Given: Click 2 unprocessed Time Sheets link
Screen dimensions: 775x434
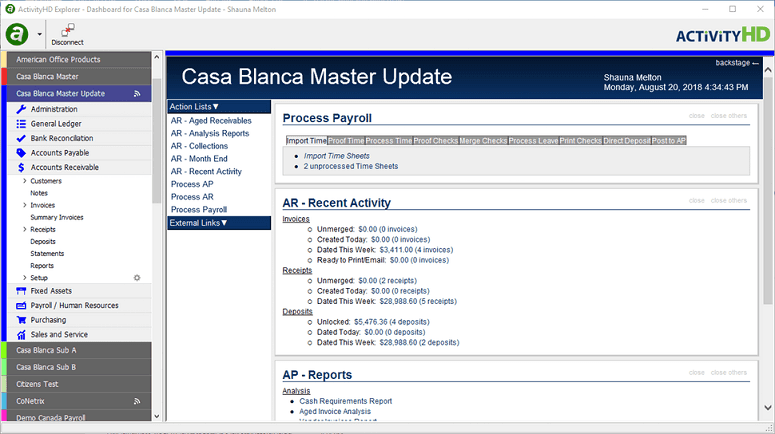Looking at the screenshot, I should pos(351,167).
